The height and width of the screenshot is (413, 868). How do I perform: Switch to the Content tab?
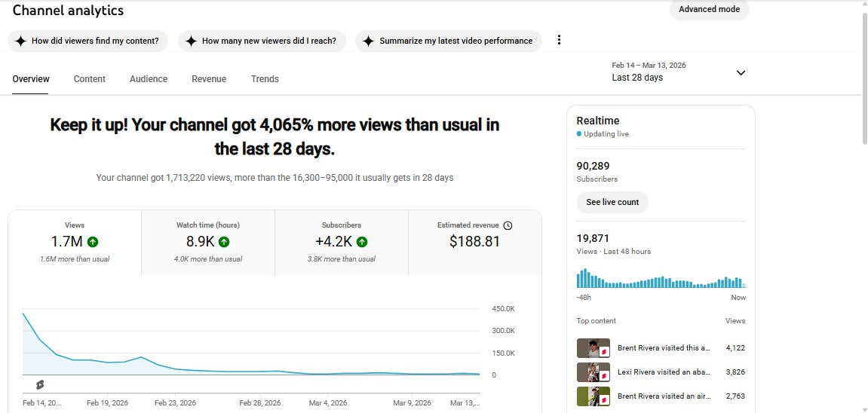(x=90, y=79)
